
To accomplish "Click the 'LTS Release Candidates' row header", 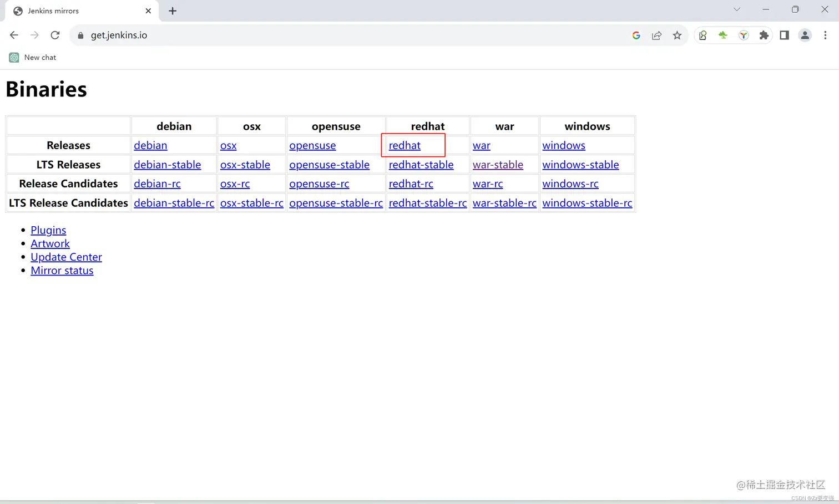I will pyautogui.click(x=68, y=203).
